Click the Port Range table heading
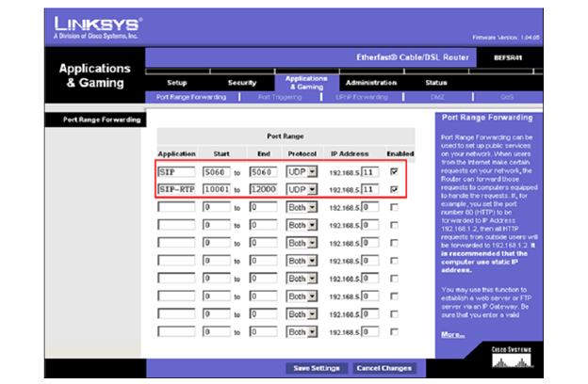This screenshot has width=588, height=384. 286,136
